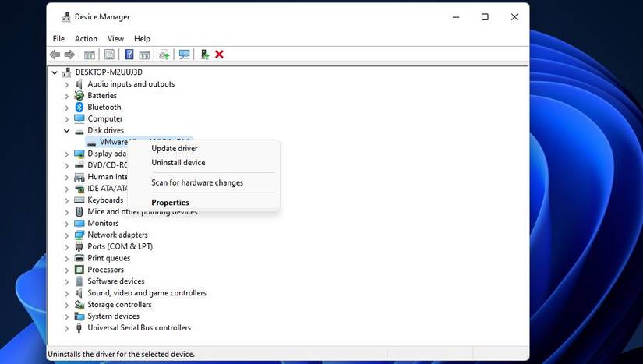643x364 pixels.
Task: Select the Processors label
Action: click(105, 270)
